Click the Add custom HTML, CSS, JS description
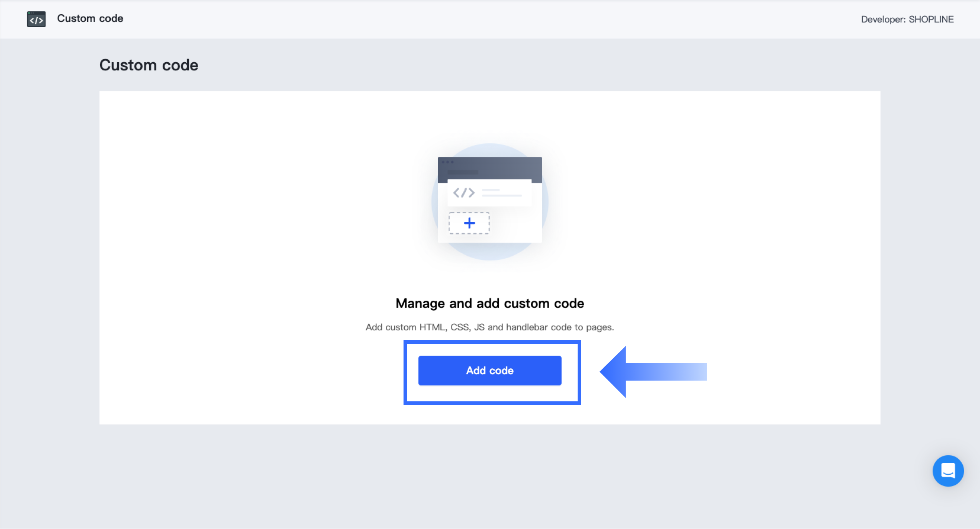 pos(490,327)
